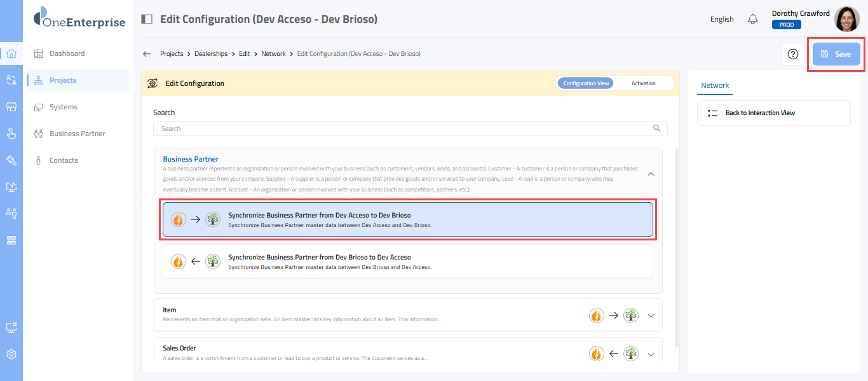868x381 pixels.
Task: Select the Network tab
Action: pos(715,85)
